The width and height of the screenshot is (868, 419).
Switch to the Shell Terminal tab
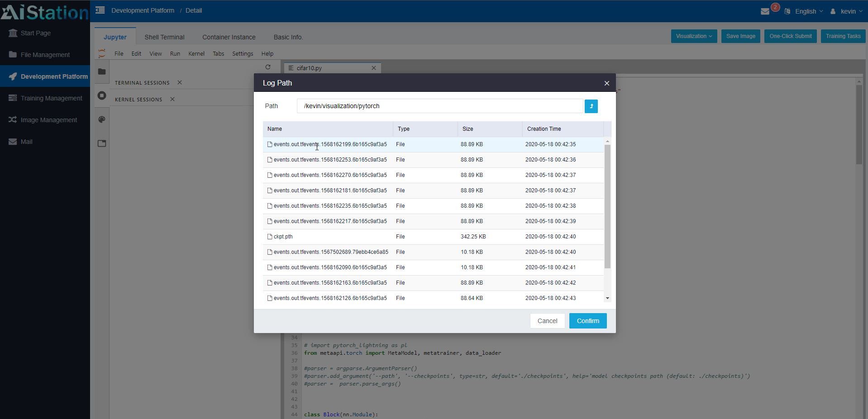[164, 37]
